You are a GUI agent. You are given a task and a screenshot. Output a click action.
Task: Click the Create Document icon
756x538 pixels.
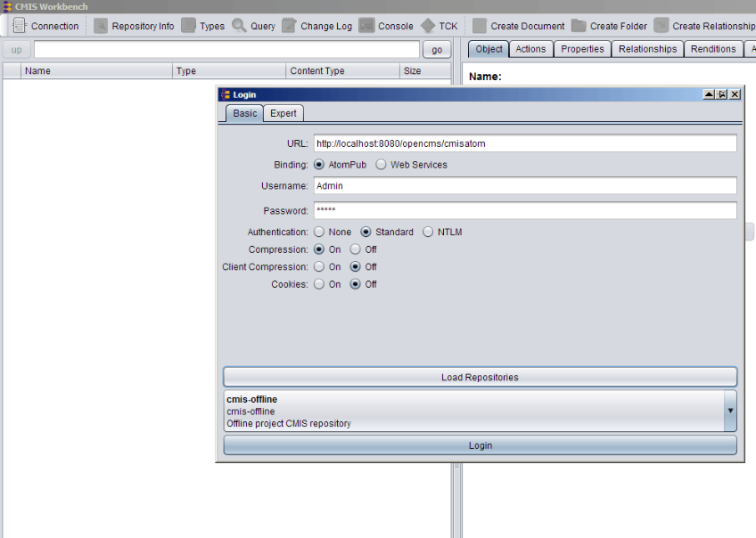(480, 26)
